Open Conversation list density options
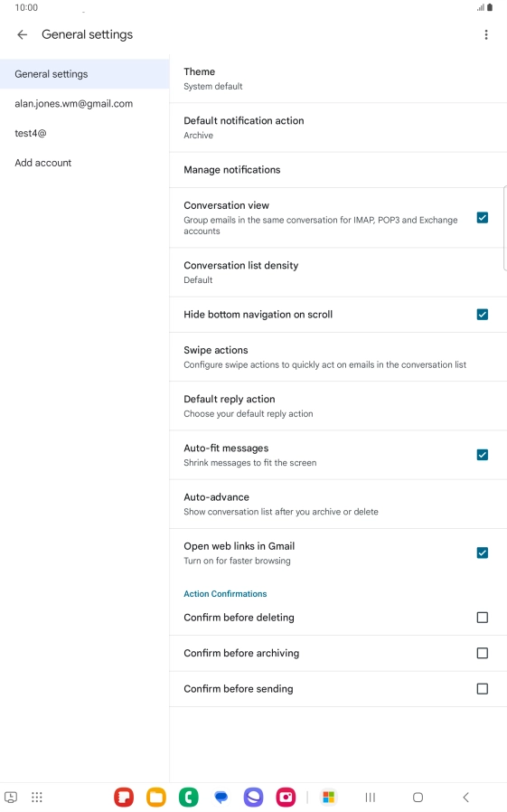Image resolution: width=507 pixels, height=812 pixels. (x=338, y=272)
